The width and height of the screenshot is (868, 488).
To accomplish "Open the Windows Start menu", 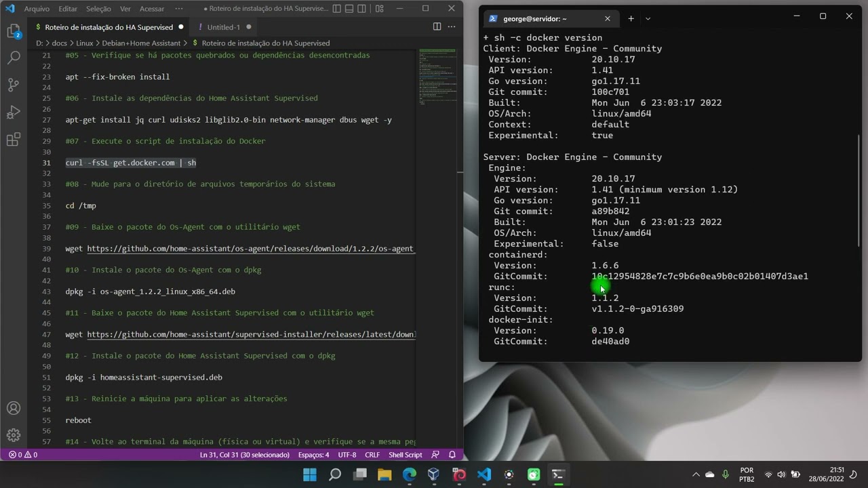I will [309, 474].
